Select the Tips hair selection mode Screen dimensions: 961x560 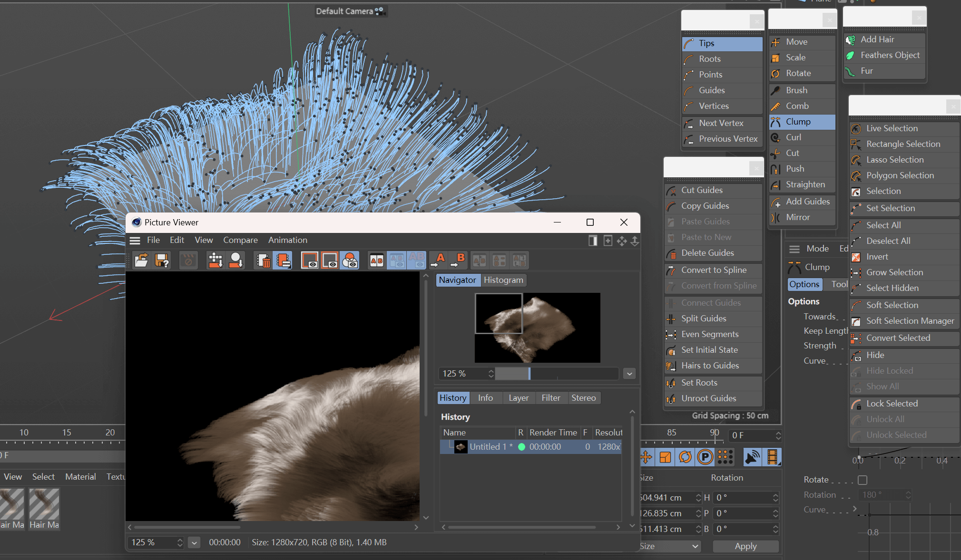722,43
